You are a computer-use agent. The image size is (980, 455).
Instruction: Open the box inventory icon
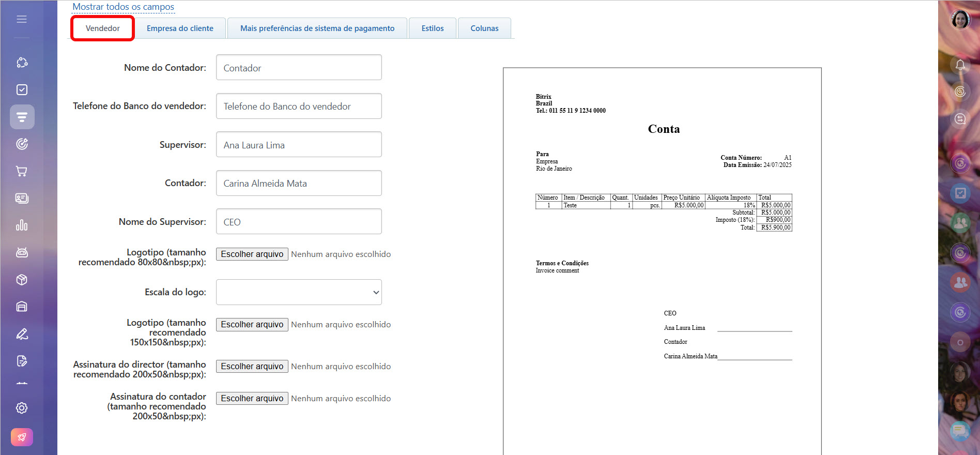[x=22, y=280]
